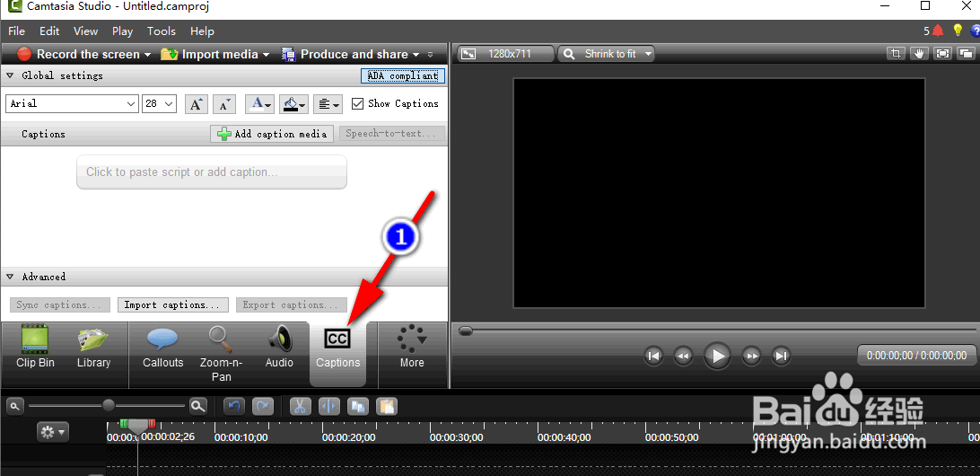This screenshot has height=476, width=980.
Task: Undo the last timeline action
Action: 234,406
